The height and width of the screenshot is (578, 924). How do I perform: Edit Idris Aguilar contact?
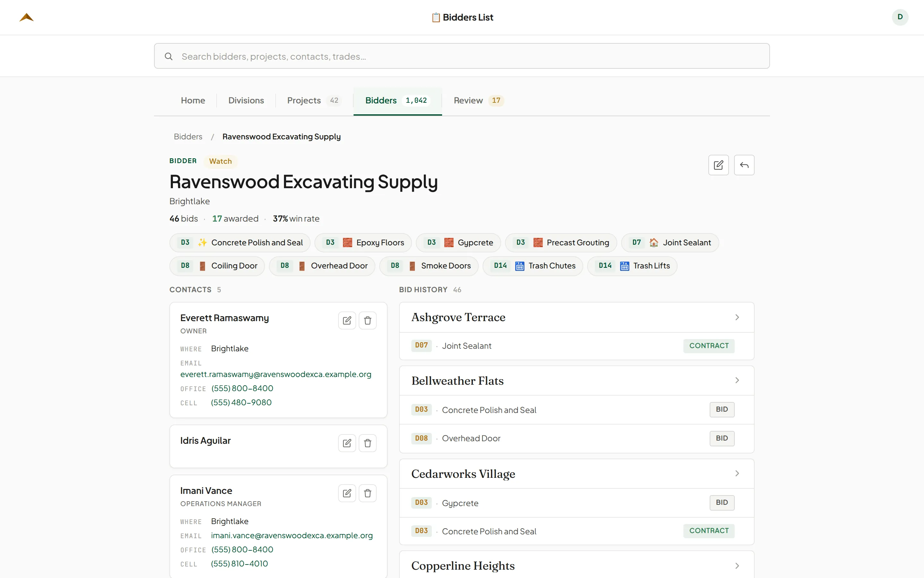(x=347, y=443)
